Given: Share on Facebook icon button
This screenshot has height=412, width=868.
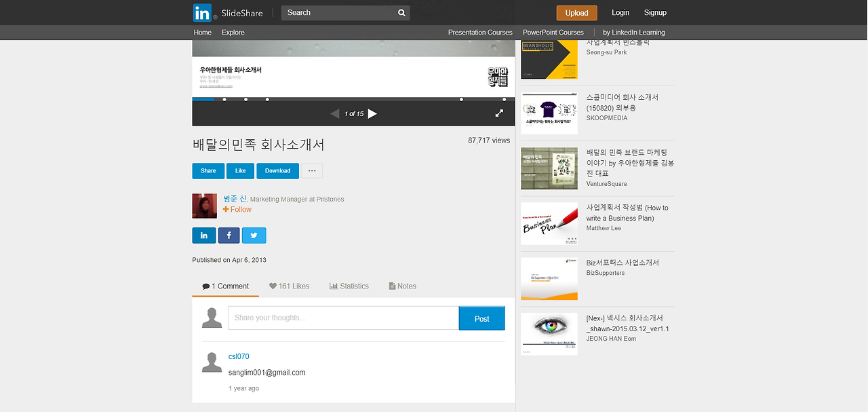Looking at the screenshot, I should click(229, 236).
